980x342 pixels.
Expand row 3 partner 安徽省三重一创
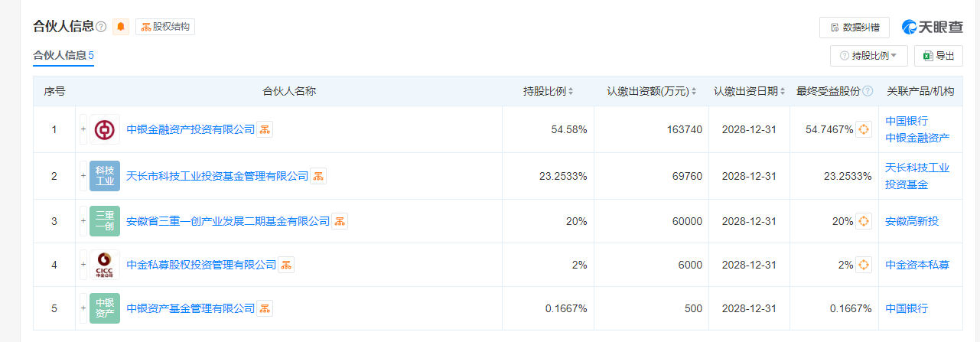[x=83, y=221]
